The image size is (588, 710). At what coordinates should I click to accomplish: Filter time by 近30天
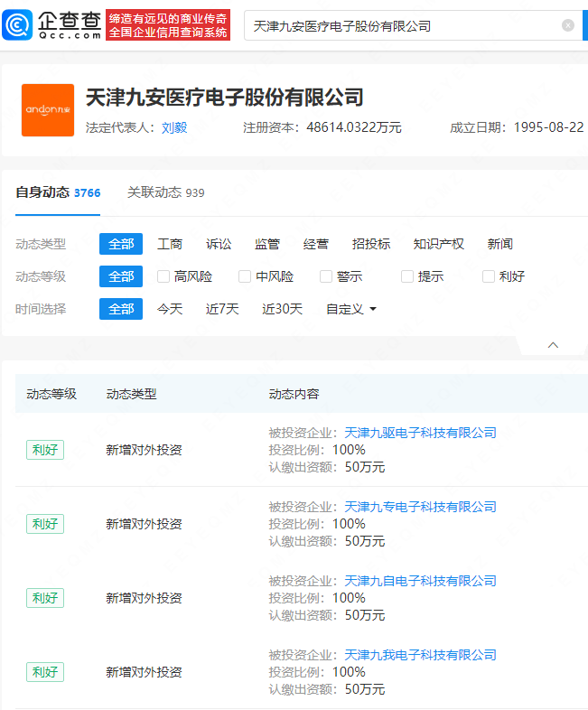(283, 309)
